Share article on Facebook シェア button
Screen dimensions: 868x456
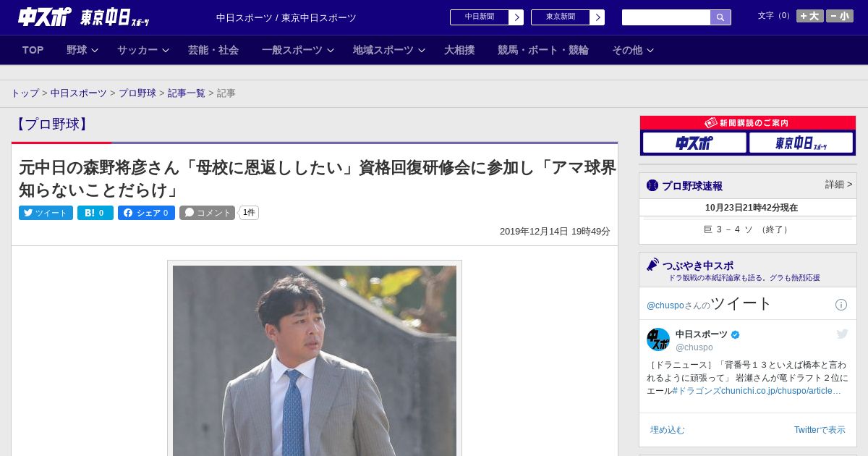pos(146,213)
